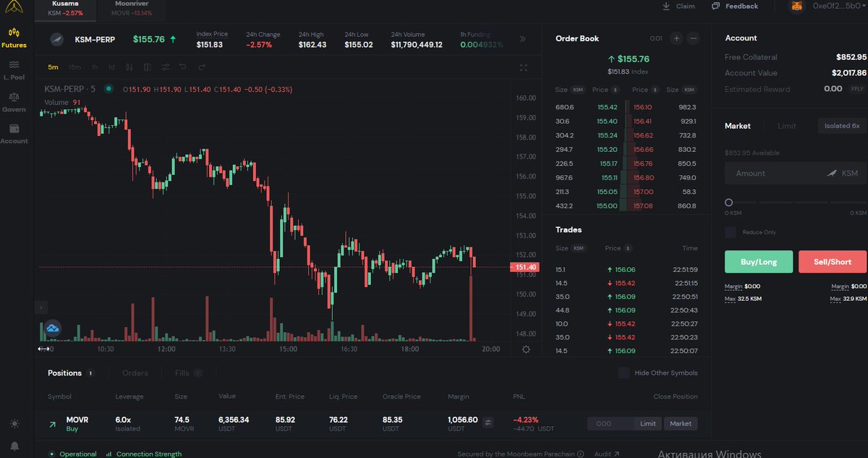Image resolution: width=868 pixels, height=458 pixels.
Task: Select the 1h chart interval
Action: click(94, 67)
